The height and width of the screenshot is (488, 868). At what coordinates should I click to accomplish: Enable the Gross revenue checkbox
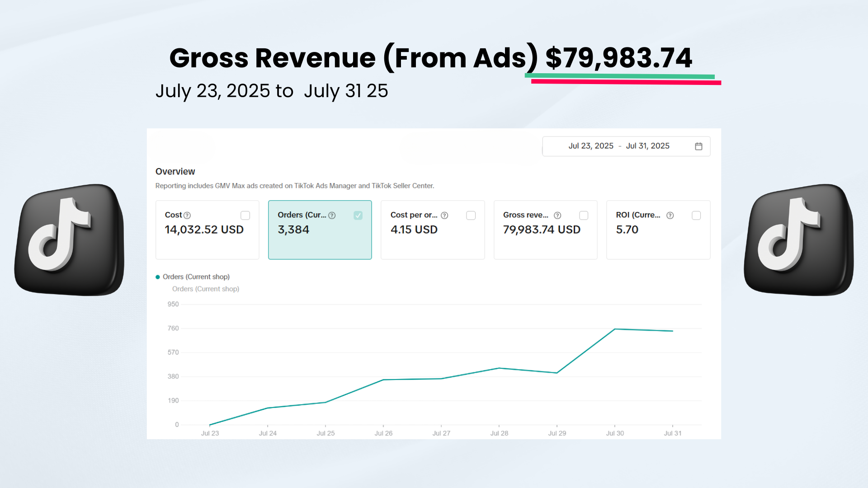click(x=584, y=216)
